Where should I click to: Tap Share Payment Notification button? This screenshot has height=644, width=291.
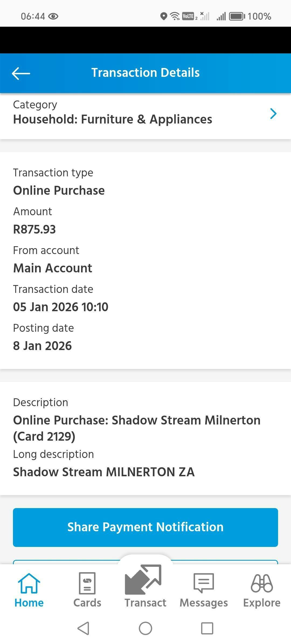coord(145,527)
